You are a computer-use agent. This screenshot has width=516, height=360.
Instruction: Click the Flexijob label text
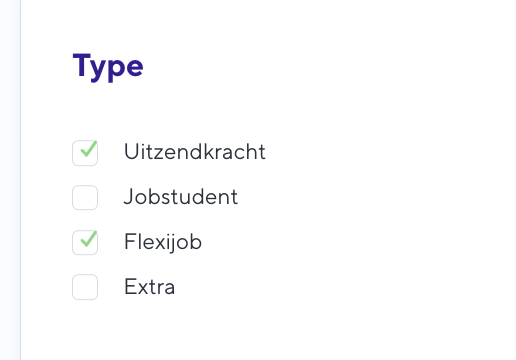[x=163, y=242]
